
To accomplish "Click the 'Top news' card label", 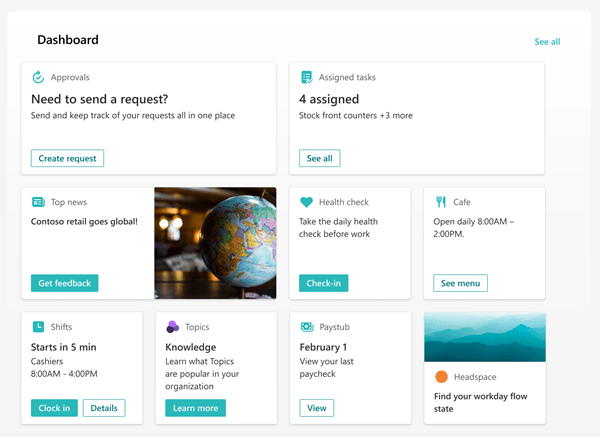I will point(69,202).
